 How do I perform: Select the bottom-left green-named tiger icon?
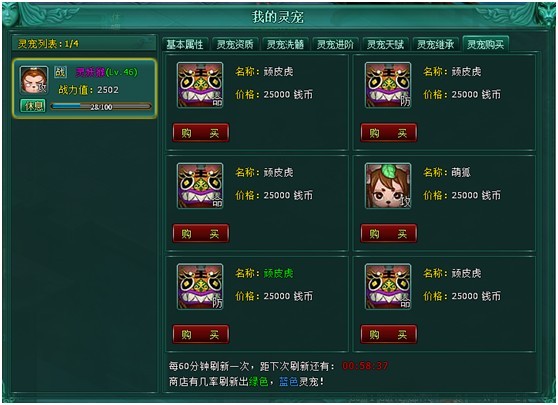[x=200, y=286]
